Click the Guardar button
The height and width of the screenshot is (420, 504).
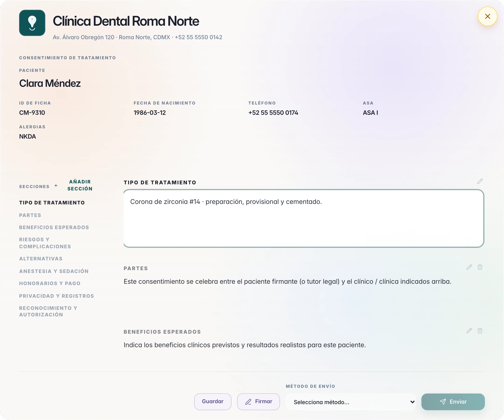[x=213, y=402]
